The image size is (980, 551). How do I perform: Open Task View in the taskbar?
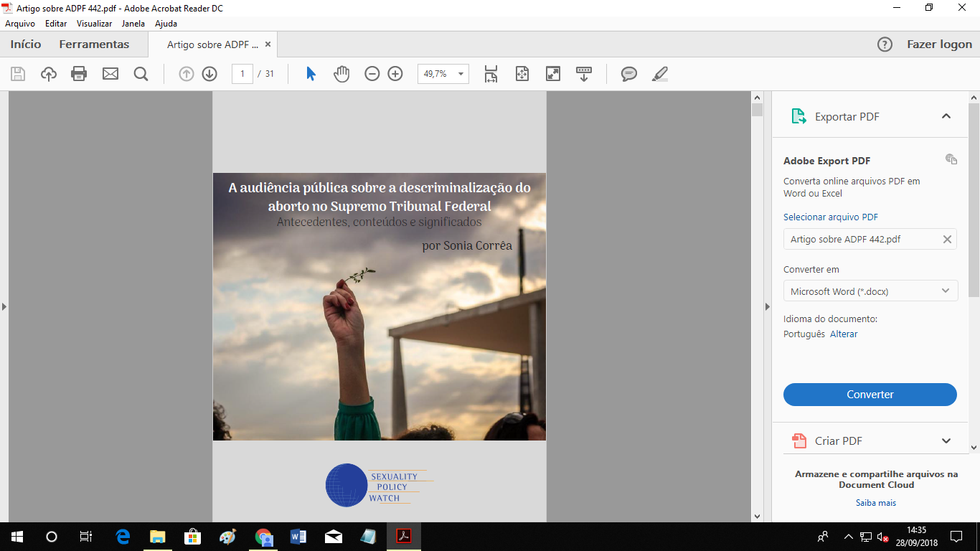[86, 537]
